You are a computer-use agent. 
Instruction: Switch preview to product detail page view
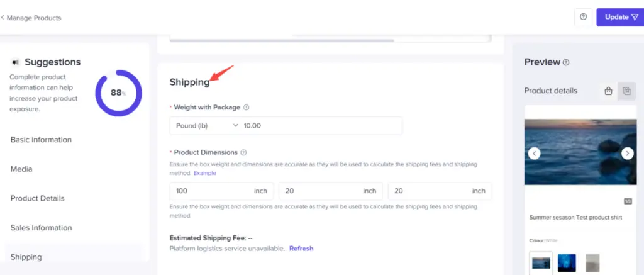coord(626,91)
